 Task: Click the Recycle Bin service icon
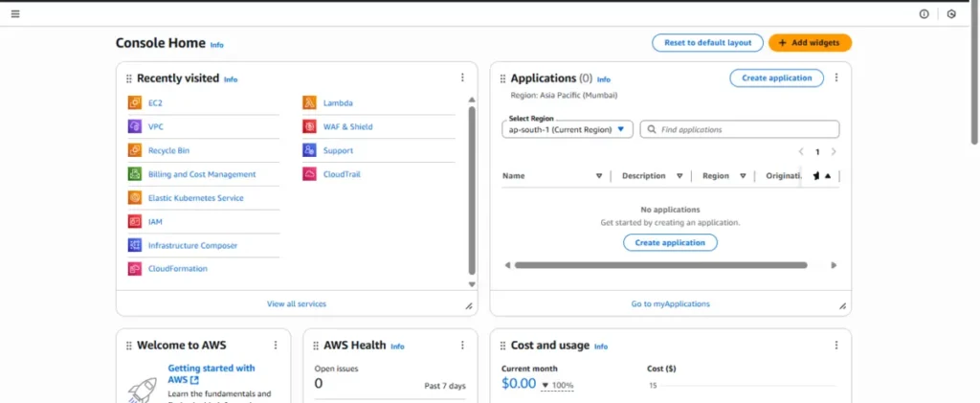(135, 150)
